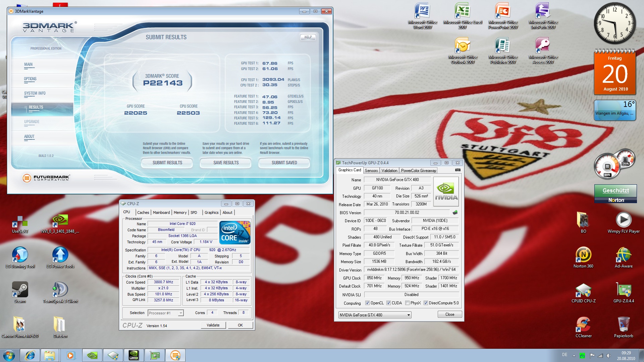This screenshot has width=644, height=362.
Task: Launch CCleaner from desktop
Action: [583, 327]
